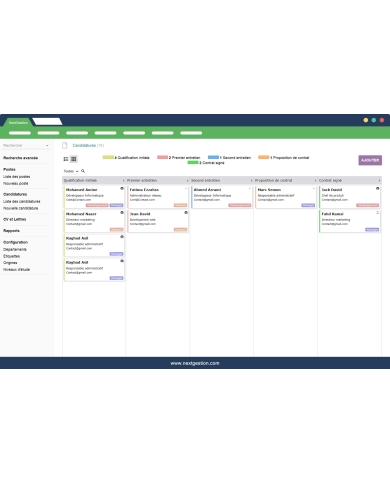Click Candidatures heading in sidebar

tap(15, 194)
